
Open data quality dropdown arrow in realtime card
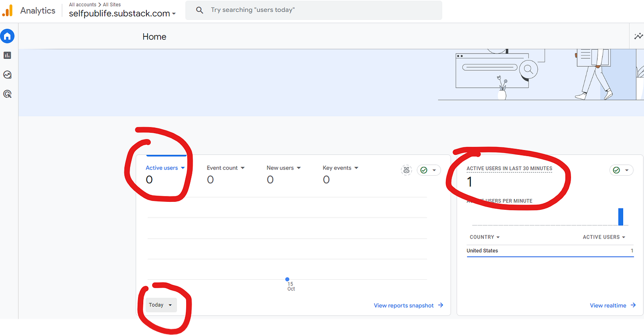[627, 170]
